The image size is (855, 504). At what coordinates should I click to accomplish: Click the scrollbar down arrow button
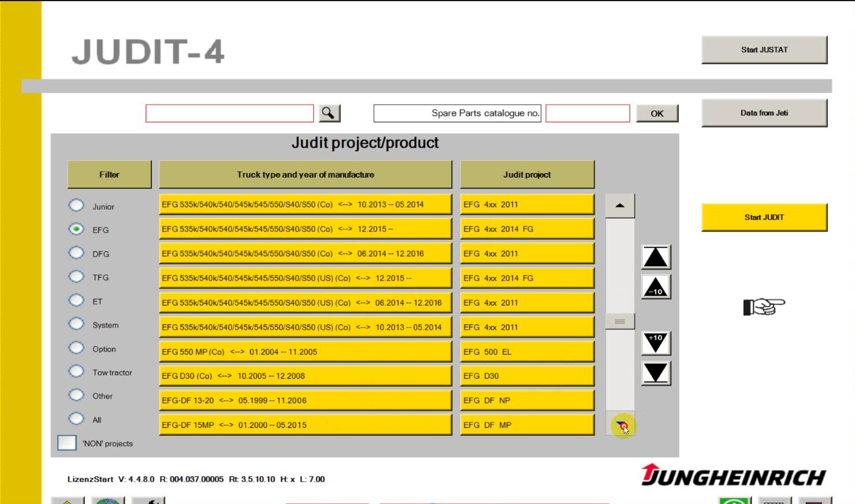[x=620, y=424]
